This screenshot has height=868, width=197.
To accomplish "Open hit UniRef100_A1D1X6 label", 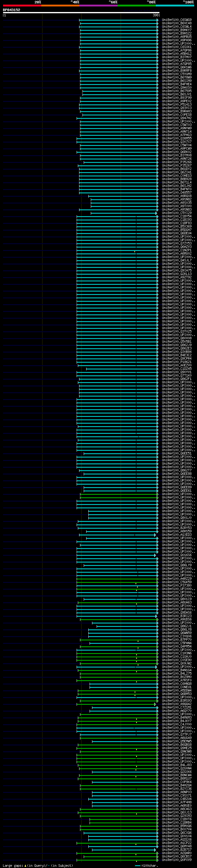I will (x=177, y=839).
